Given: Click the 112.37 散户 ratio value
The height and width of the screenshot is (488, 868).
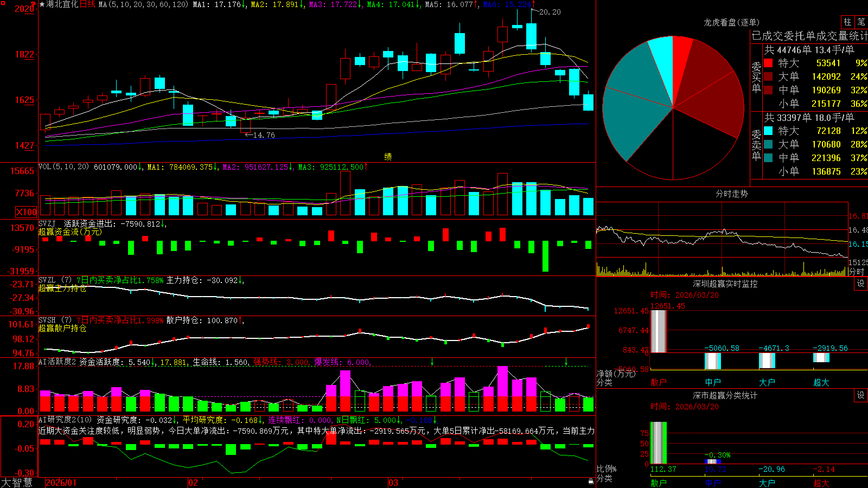Looking at the screenshot, I should [663, 469].
